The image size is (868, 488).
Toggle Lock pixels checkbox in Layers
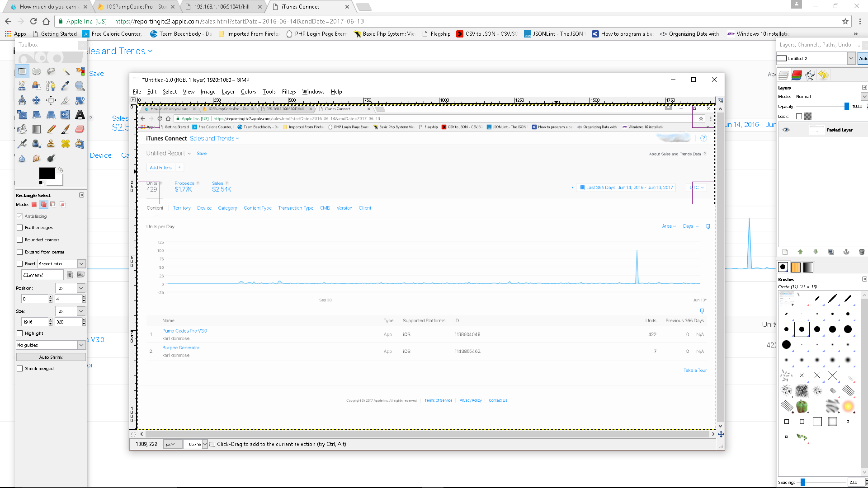coord(799,117)
